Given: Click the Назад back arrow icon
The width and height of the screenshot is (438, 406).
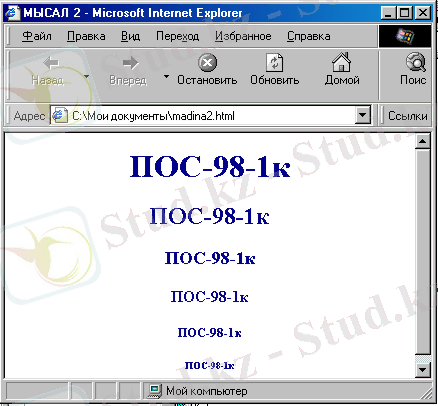Looking at the screenshot, I should coord(51,63).
